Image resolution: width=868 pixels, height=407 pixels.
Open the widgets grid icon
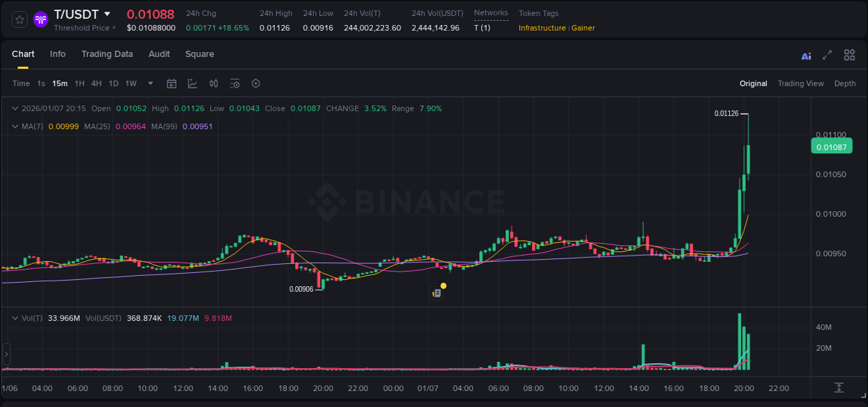pos(849,55)
